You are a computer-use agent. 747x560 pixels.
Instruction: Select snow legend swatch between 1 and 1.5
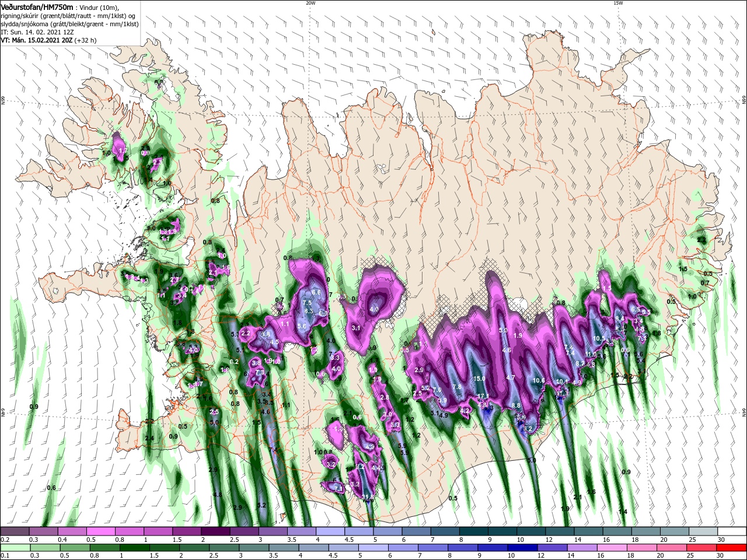(158, 531)
